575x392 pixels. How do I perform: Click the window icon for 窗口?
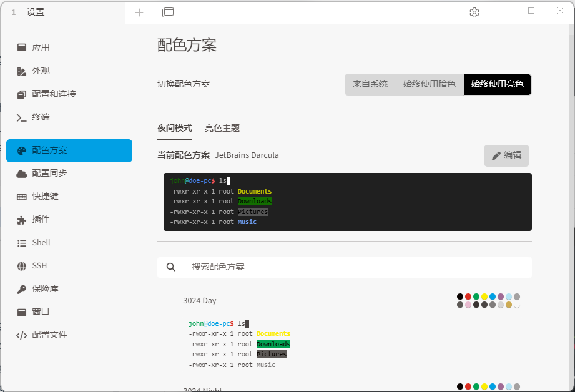22,313
